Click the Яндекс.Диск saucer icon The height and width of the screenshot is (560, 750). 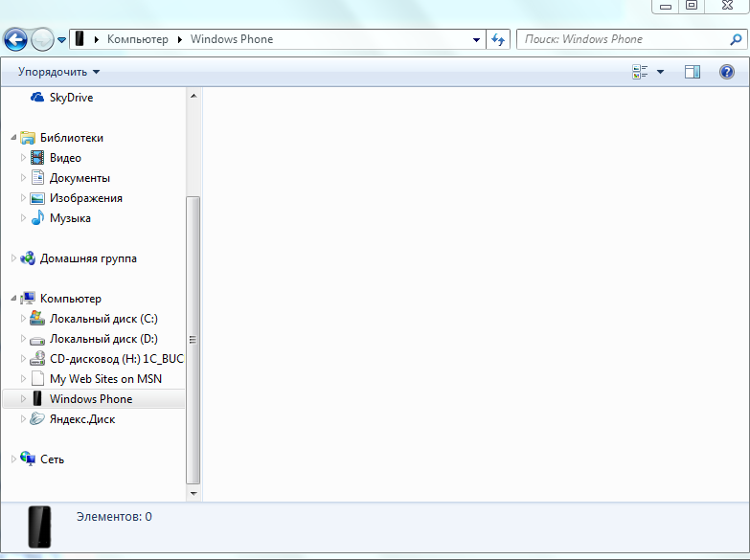[37, 419]
